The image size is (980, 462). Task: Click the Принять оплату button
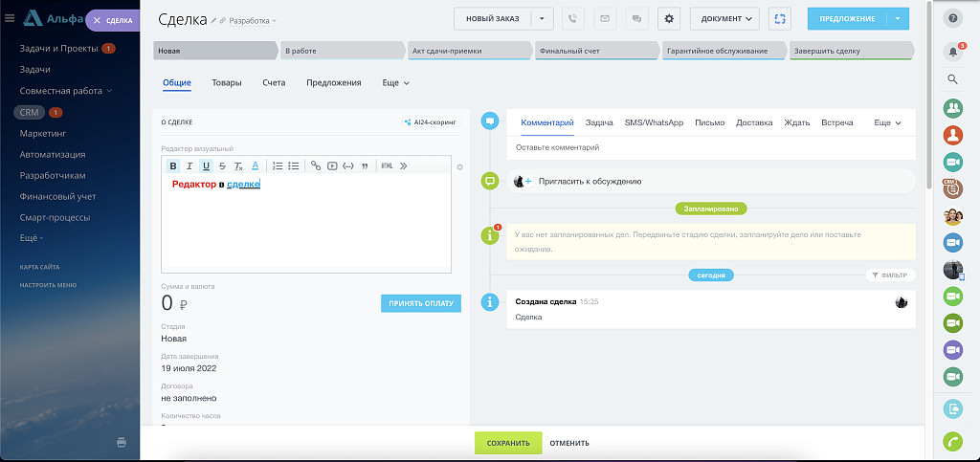pyautogui.click(x=420, y=303)
